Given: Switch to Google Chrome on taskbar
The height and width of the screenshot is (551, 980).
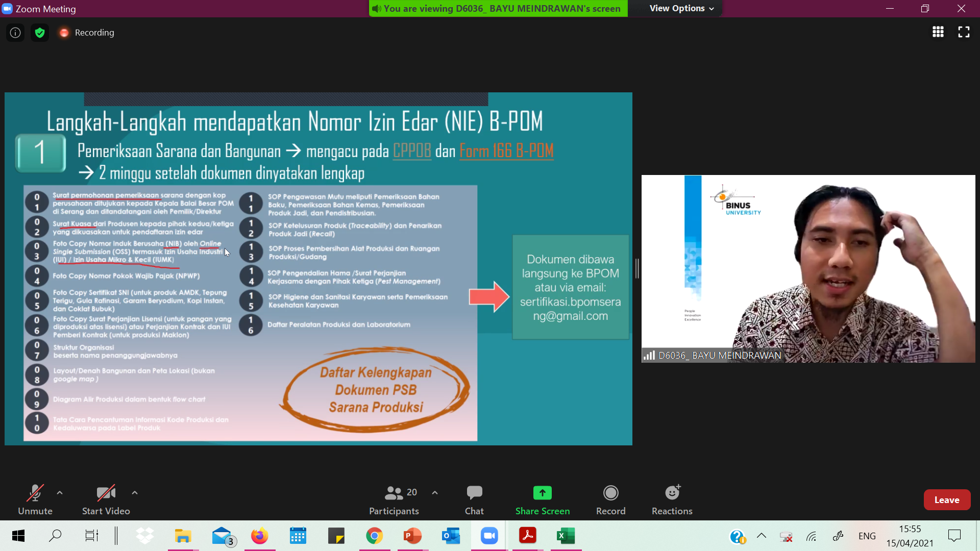Looking at the screenshot, I should (374, 536).
